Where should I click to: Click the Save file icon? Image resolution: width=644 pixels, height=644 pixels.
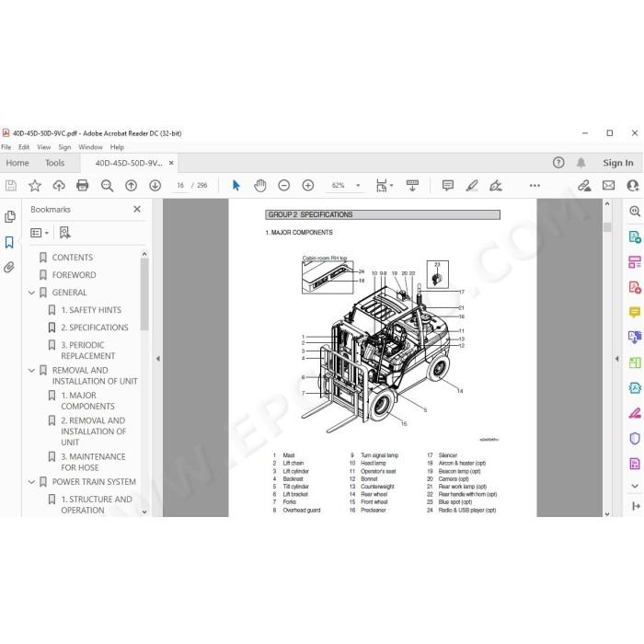point(11,186)
